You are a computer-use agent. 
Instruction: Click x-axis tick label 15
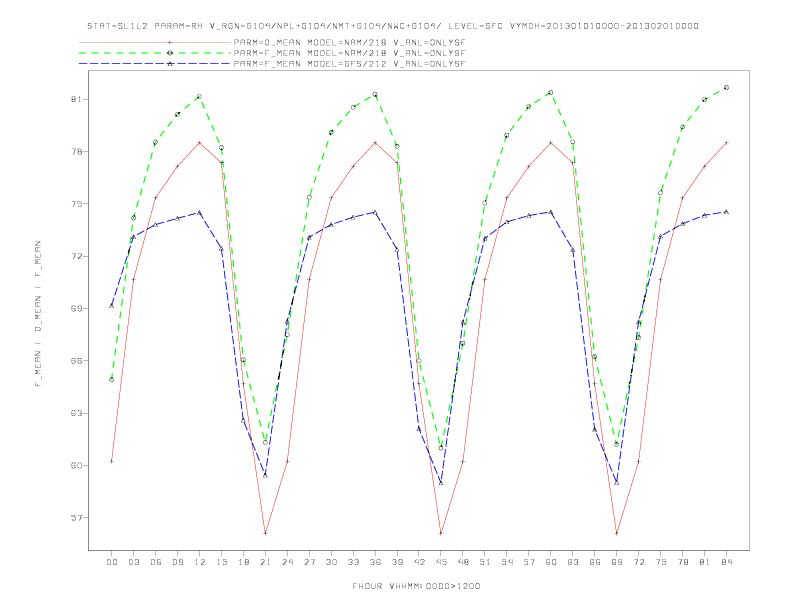221,562
